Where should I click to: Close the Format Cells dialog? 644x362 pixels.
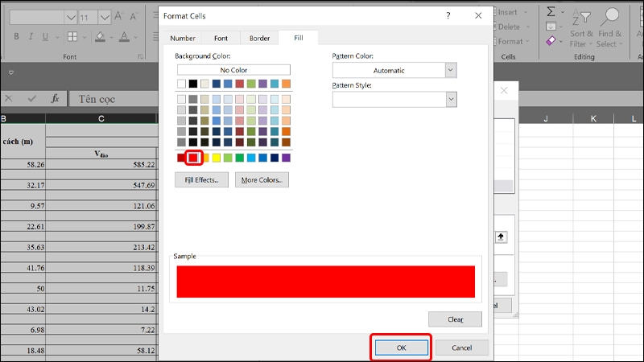coord(478,15)
